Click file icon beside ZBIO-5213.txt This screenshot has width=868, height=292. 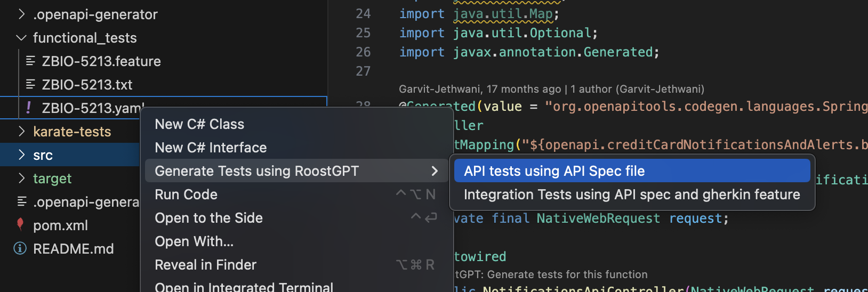pyautogui.click(x=30, y=84)
